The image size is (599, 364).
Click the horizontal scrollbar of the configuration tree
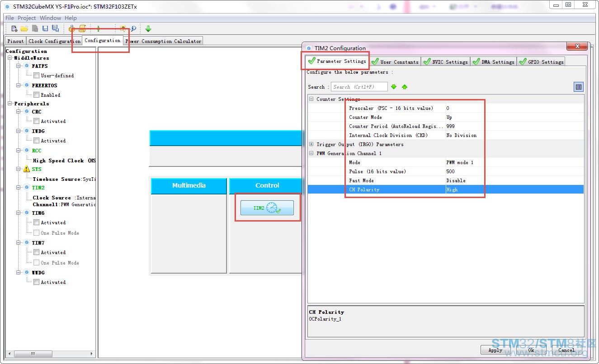tap(50, 354)
